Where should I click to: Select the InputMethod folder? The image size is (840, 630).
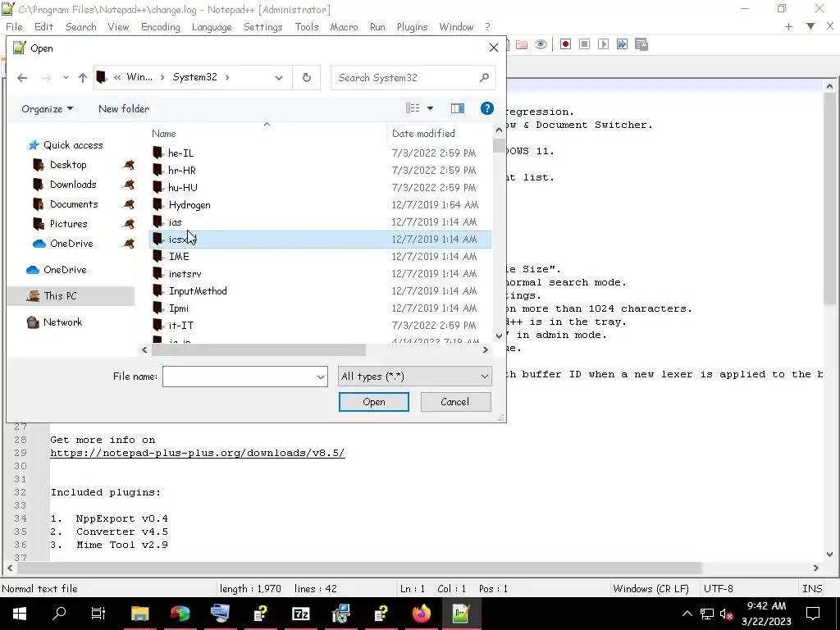point(198,291)
